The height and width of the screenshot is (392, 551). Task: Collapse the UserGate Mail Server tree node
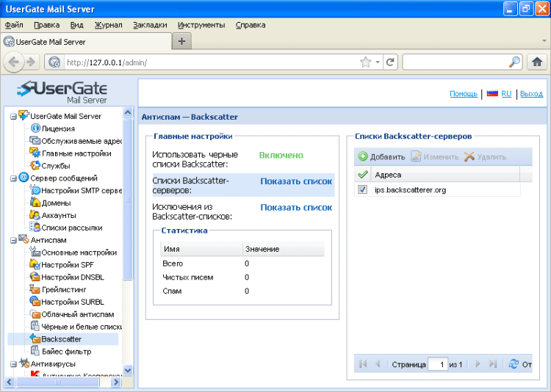coord(13,116)
